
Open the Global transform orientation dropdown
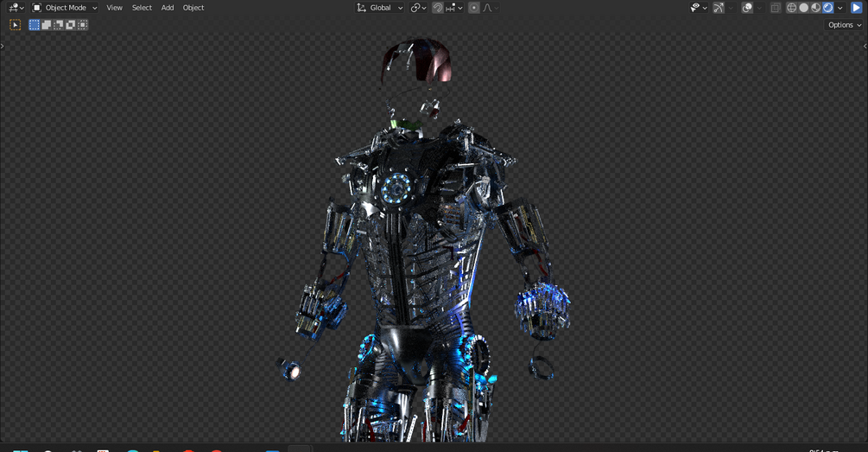380,8
